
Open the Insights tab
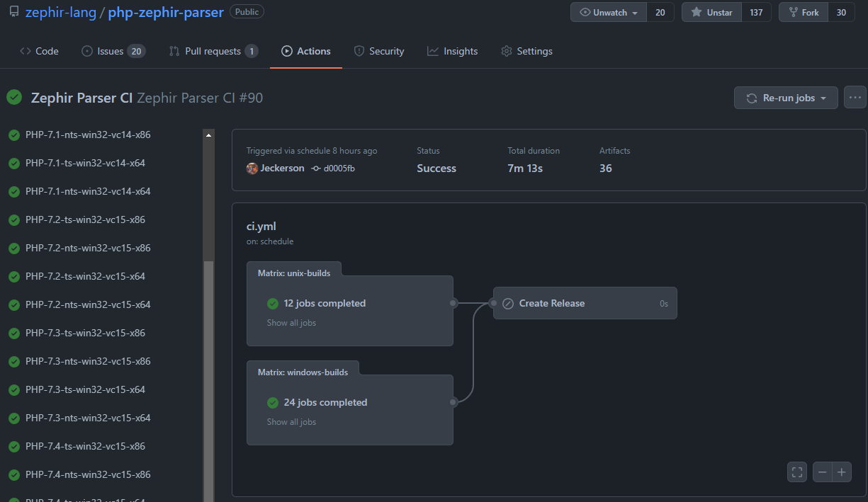[x=452, y=50]
